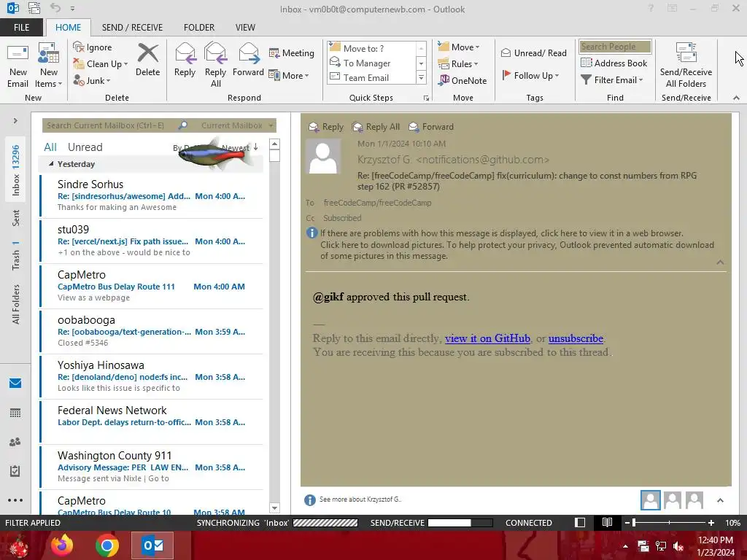Open More respond options

289,75
